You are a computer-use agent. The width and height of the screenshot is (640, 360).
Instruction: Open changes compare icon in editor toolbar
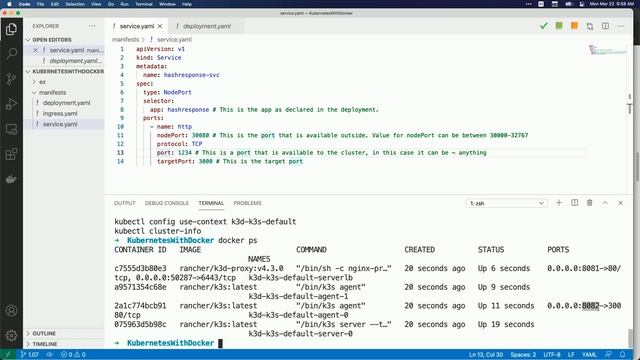[x=590, y=26]
